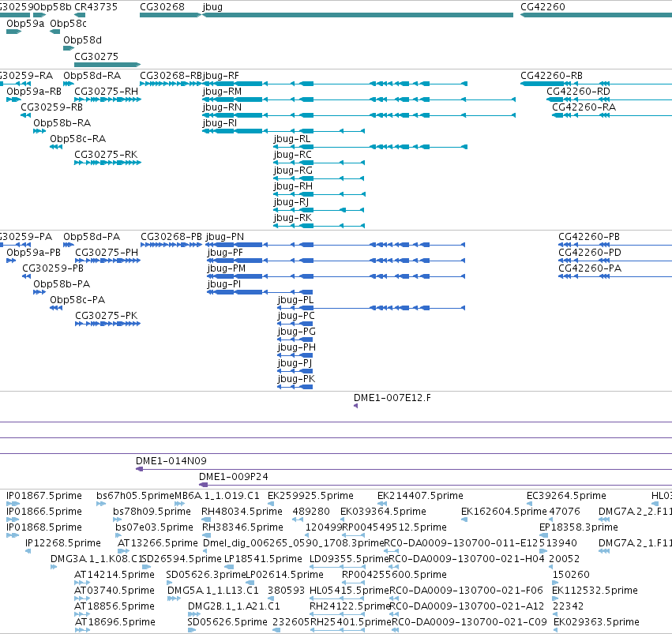This screenshot has height=634, width=672.
Task: Open the jbug-PH protein label
Action: (x=297, y=347)
